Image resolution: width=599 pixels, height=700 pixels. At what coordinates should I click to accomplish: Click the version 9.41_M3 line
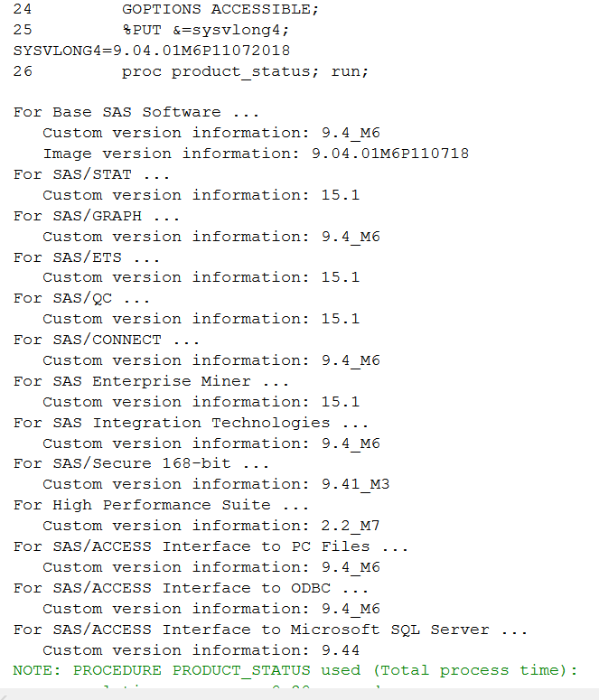216,484
